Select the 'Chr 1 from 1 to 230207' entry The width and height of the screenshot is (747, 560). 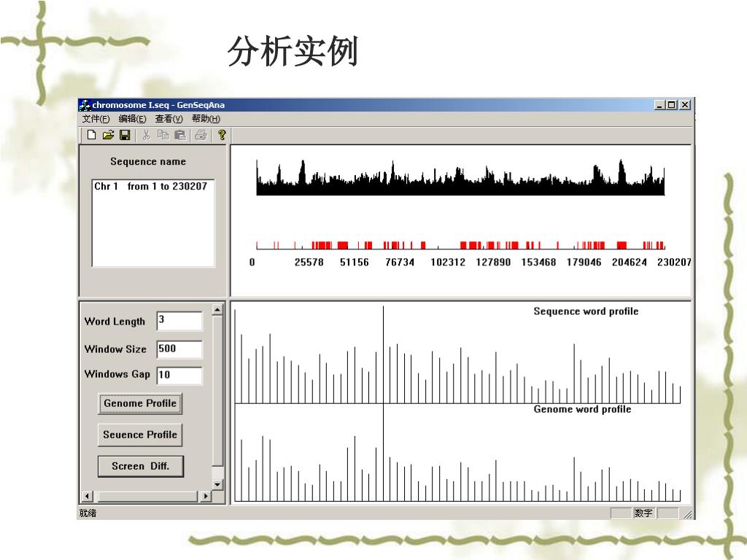[151, 186]
